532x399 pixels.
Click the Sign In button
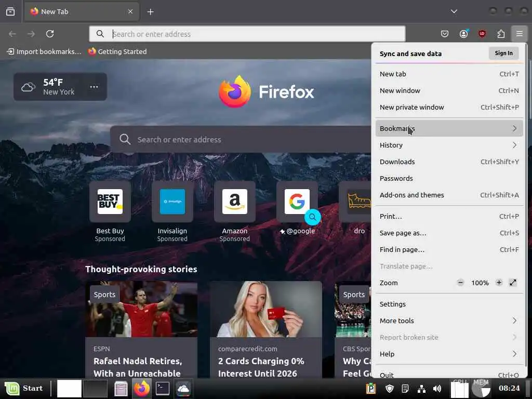pos(503,54)
